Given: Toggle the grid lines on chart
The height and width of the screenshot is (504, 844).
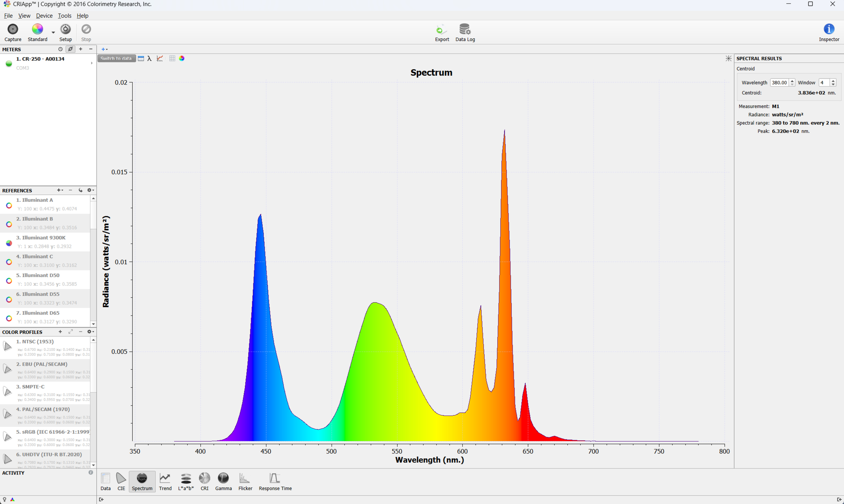Looking at the screenshot, I should point(172,58).
